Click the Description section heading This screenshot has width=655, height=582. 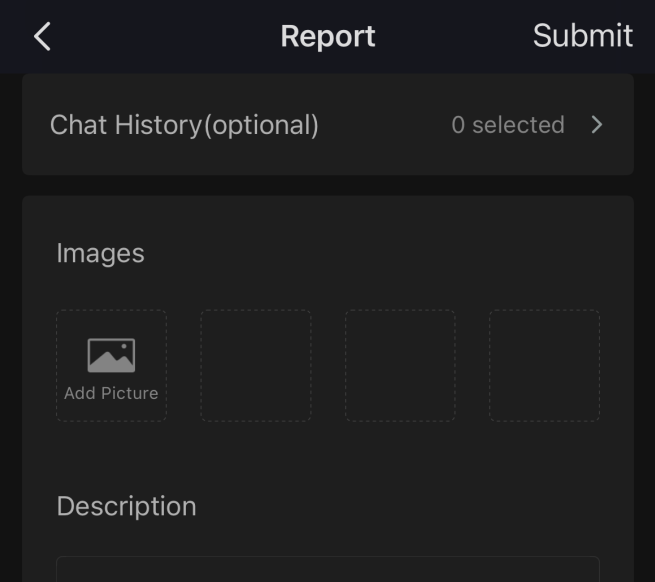coord(126,506)
